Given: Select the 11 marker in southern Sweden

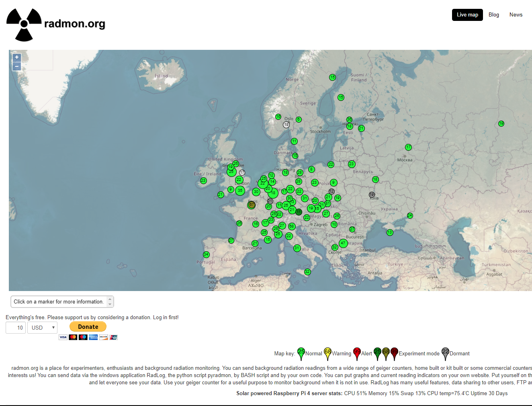Looking at the screenshot, I should [x=294, y=141].
